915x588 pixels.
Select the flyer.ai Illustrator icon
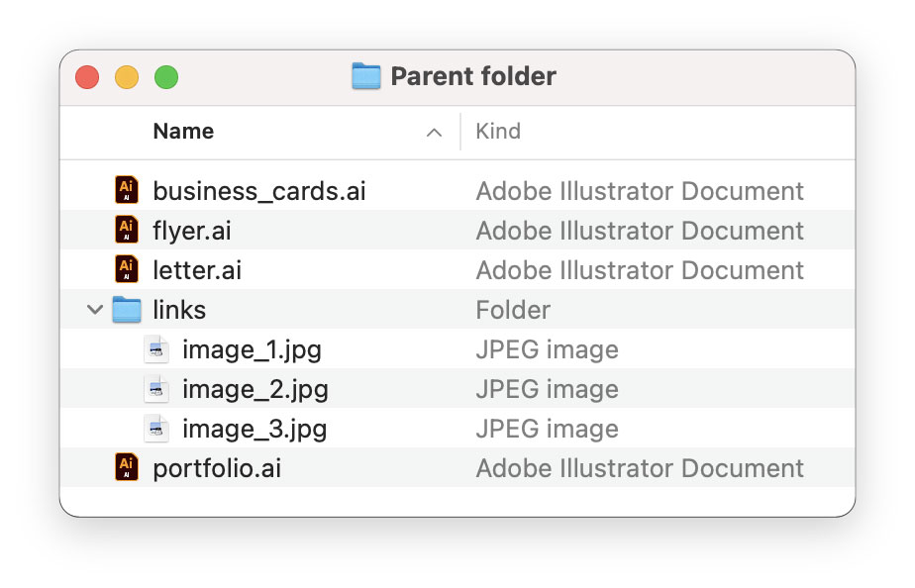tap(126, 230)
